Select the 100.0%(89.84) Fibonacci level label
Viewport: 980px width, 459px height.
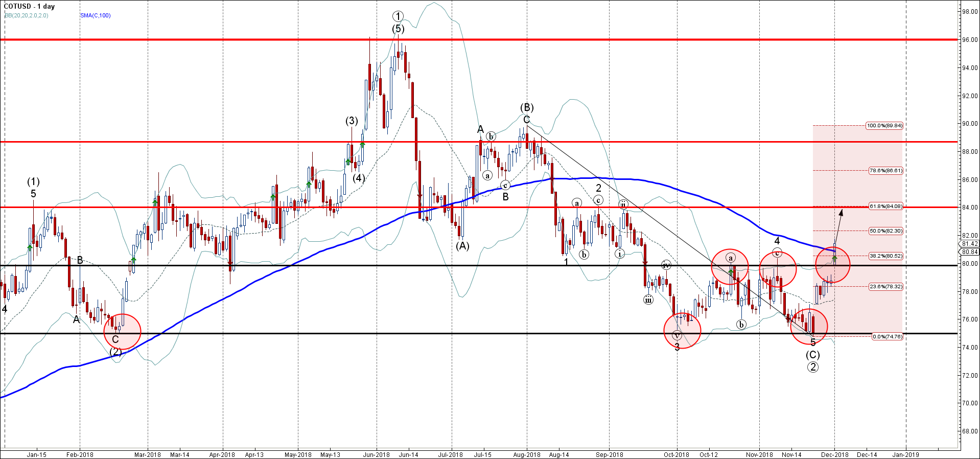tap(884, 125)
